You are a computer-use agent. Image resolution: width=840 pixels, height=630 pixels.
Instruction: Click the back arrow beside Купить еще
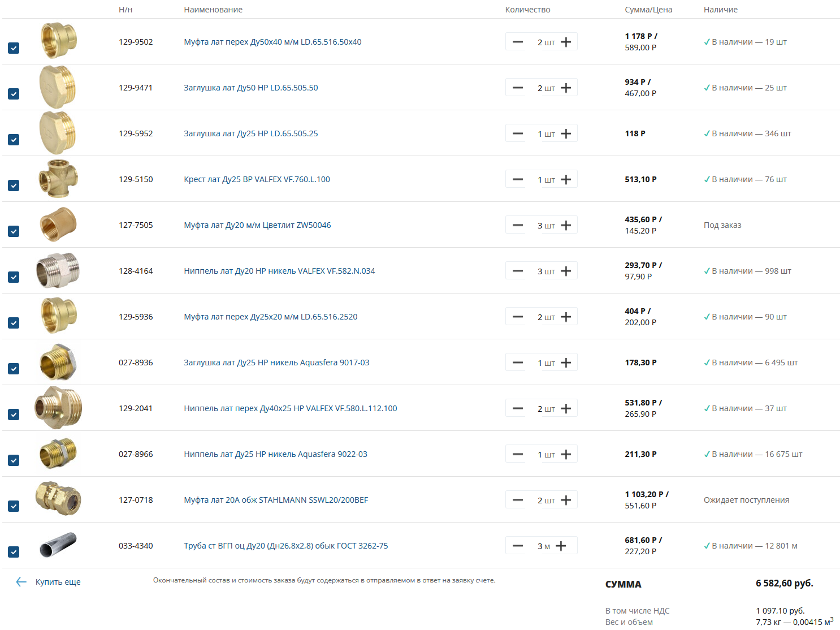[21, 582]
